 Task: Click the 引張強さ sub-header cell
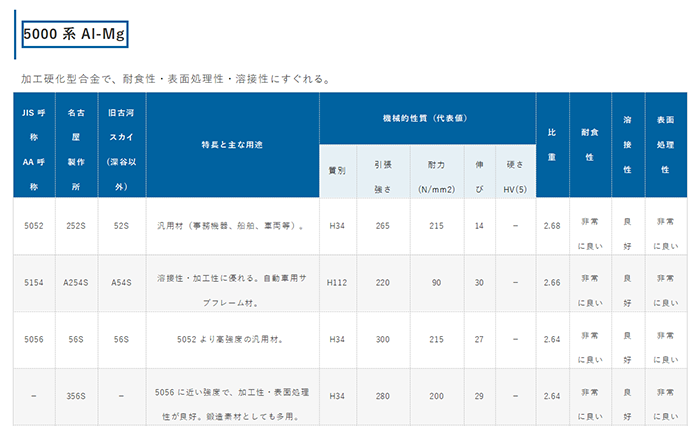(x=382, y=171)
